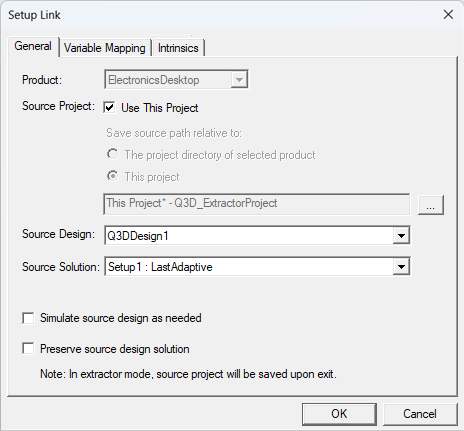464x431 pixels.
Task: Click the browse (...) button
Action: pos(431,205)
